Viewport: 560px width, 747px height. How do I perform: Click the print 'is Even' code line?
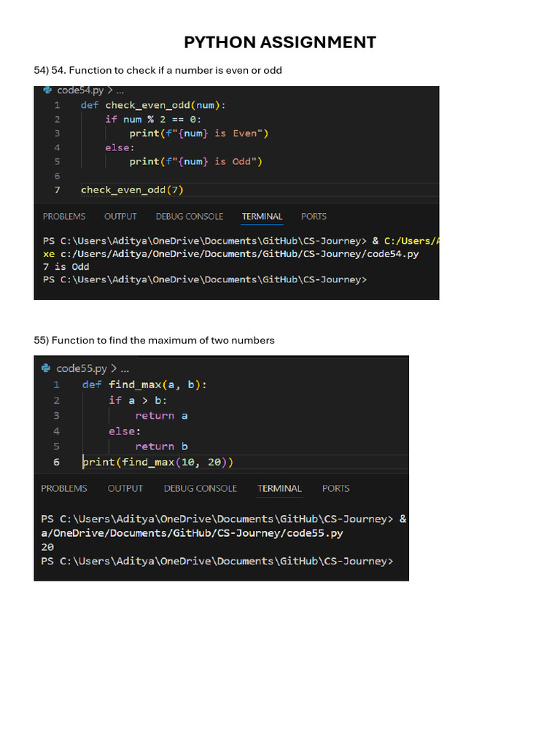point(198,133)
